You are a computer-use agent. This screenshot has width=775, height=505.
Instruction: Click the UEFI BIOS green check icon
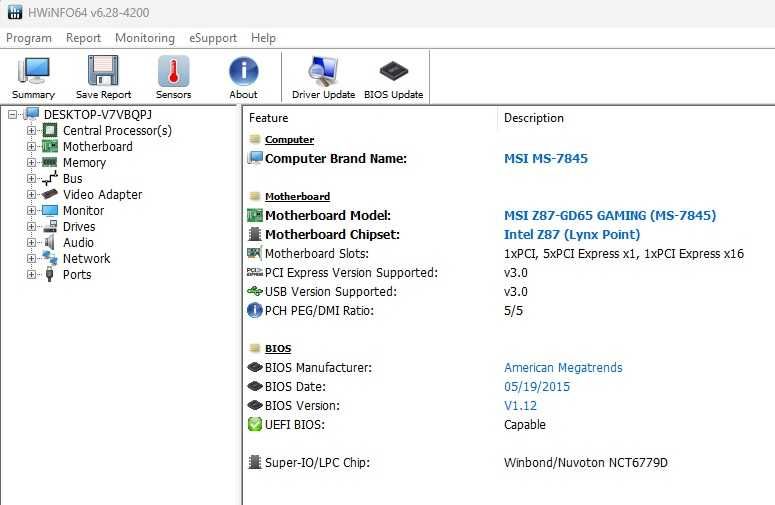click(x=255, y=424)
